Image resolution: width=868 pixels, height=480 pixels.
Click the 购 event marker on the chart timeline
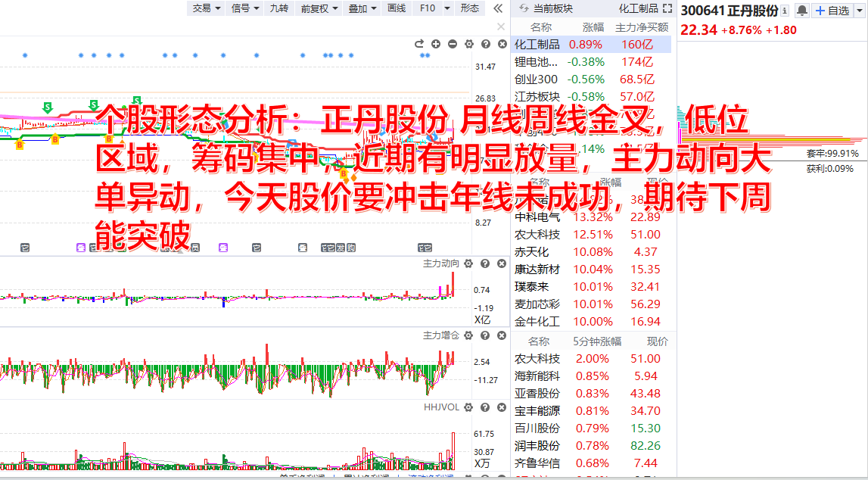pyautogui.click(x=351, y=248)
